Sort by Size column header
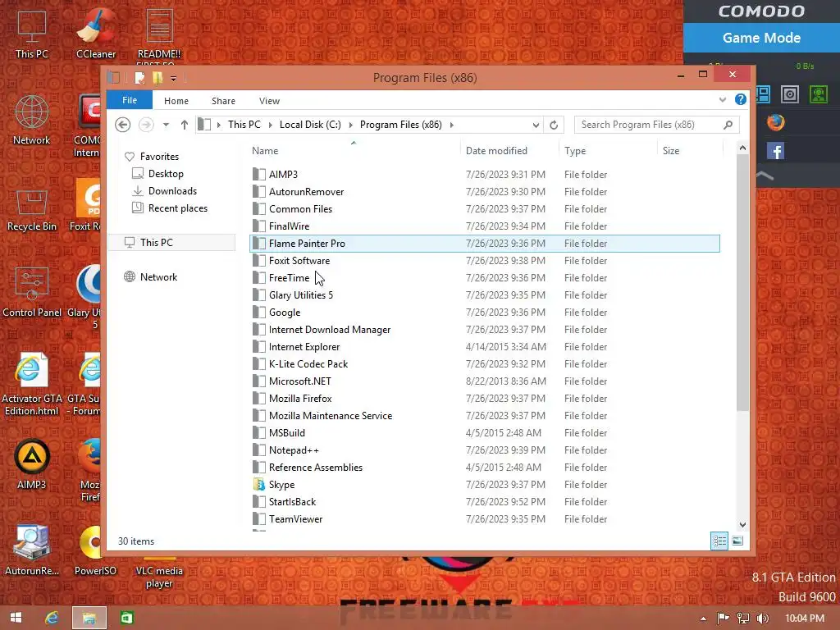This screenshot has height=630, width=840. [x=690, y=151]
